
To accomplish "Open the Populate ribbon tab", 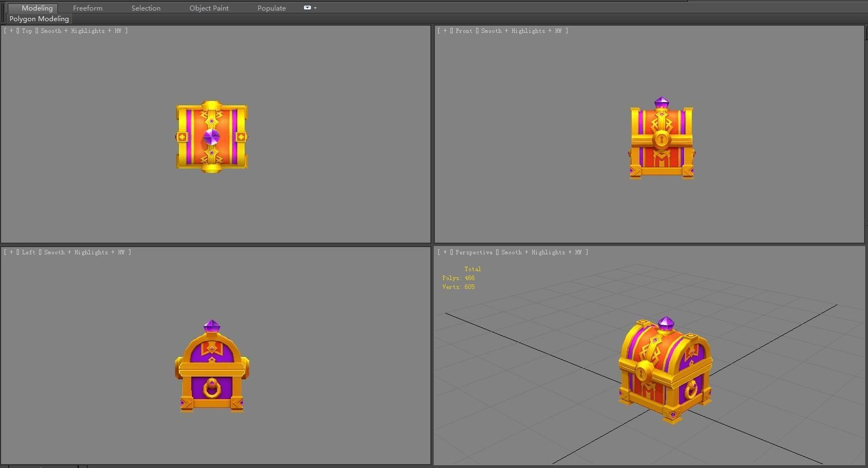I will (x=271, y=8).
